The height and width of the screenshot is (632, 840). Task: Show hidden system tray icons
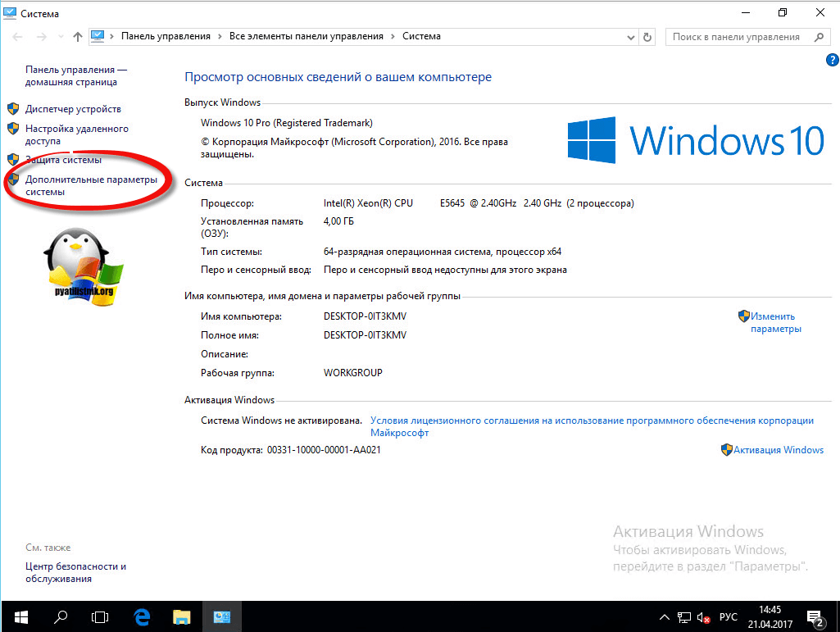point(665,616)
